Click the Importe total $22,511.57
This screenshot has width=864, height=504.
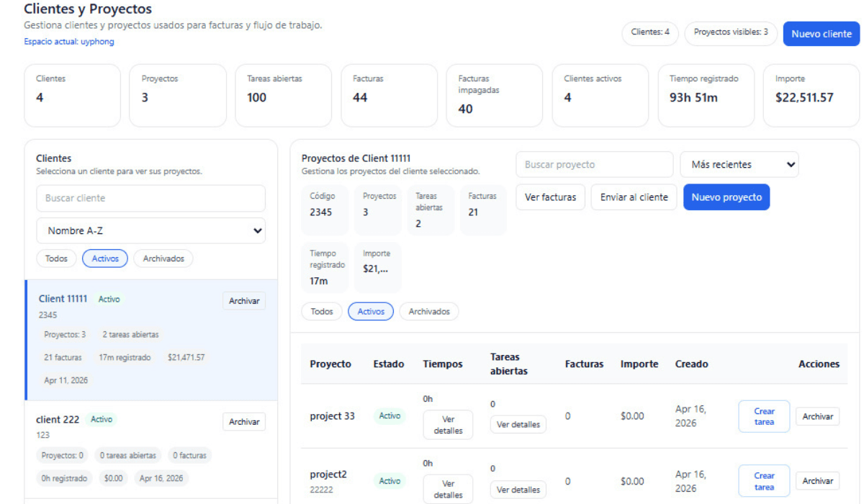804,98
